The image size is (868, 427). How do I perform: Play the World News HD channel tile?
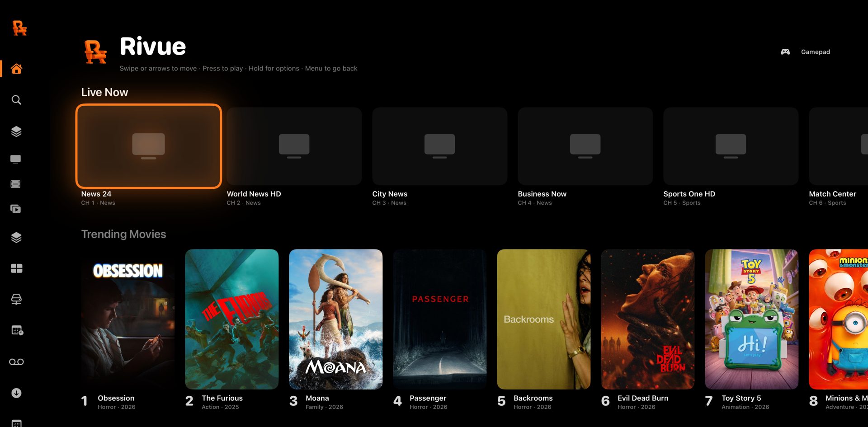294,146
